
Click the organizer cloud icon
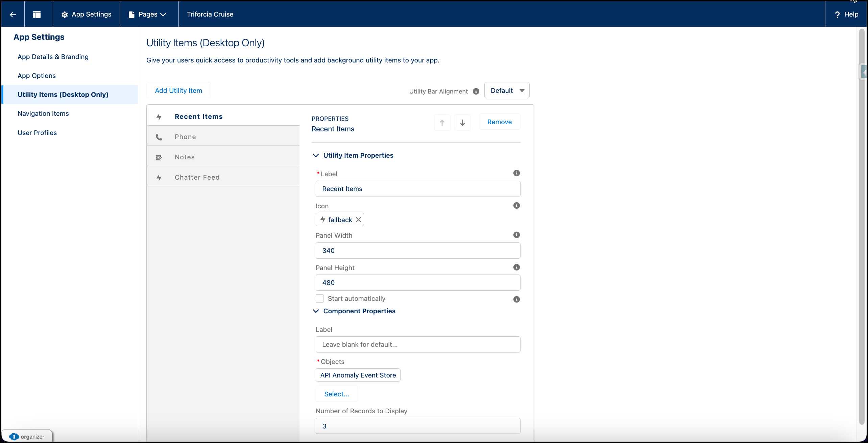pyautogui.click(x=14, y=436)
